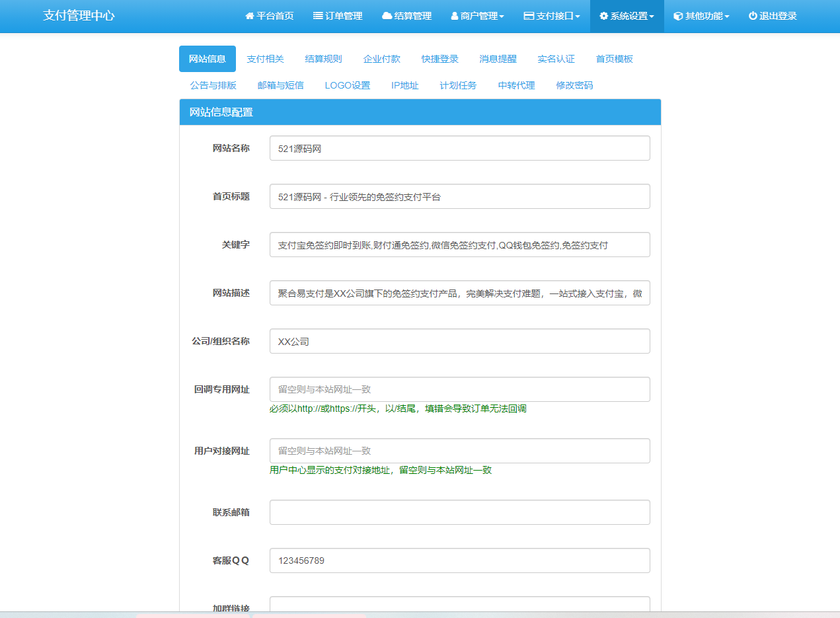840x618 pixels.
Task: Click the 网站名称 input field
Action: click(459, 148)
